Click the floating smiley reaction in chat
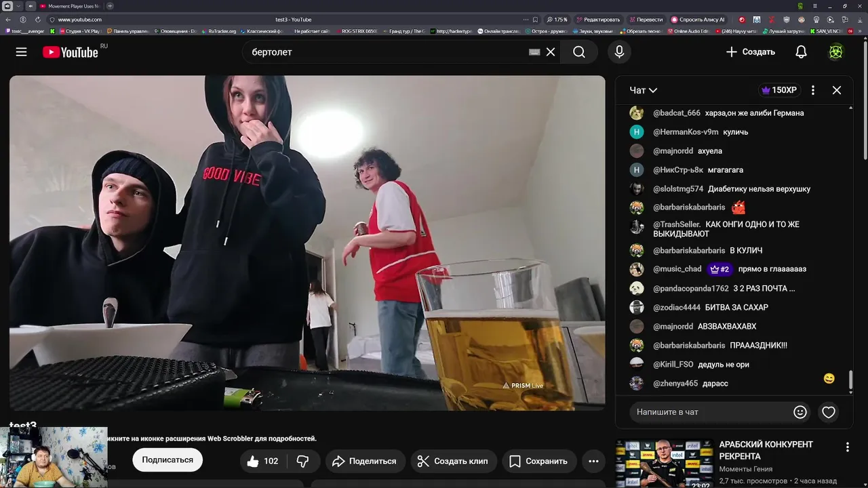868x488 pixels. point(829,379)
